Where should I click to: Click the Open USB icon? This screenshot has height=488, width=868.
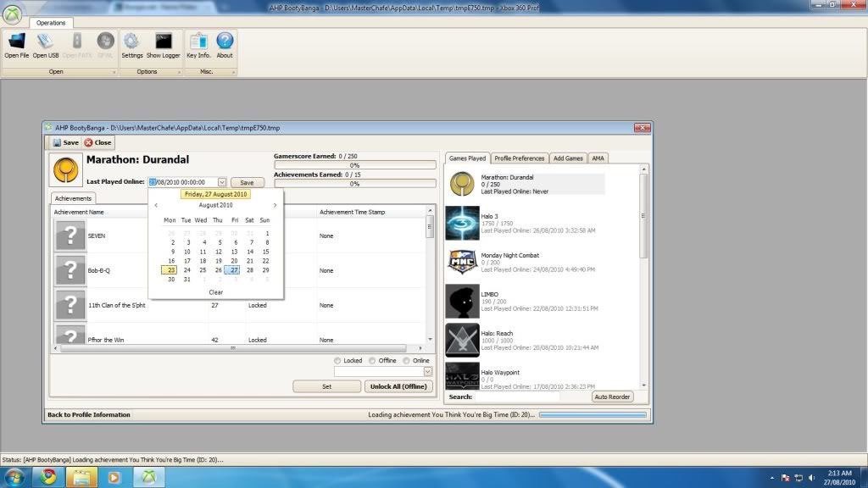point(45,42)
